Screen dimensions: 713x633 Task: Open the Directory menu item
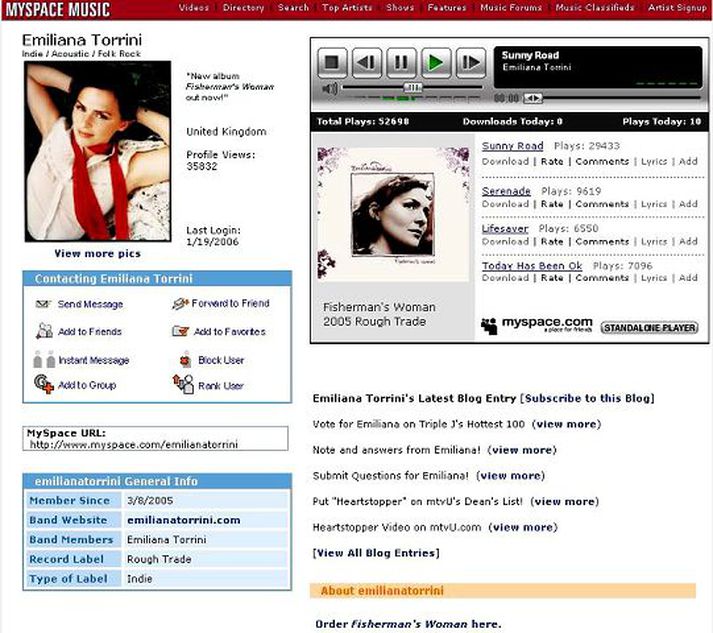pos(243,8)
